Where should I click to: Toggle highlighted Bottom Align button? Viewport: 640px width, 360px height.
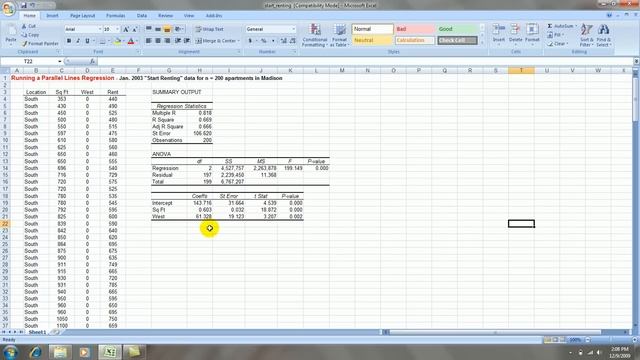click(x=167, y=29)
